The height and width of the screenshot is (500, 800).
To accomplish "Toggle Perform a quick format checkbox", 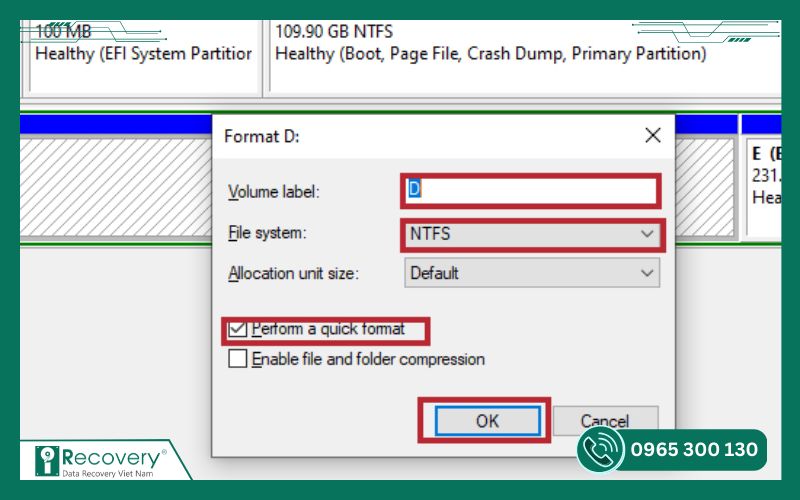I will click(238, 329).
